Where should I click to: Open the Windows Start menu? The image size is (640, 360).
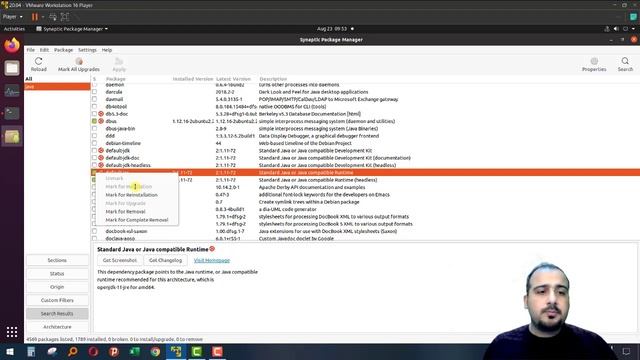pyautogui.click(x=10, y=351)
